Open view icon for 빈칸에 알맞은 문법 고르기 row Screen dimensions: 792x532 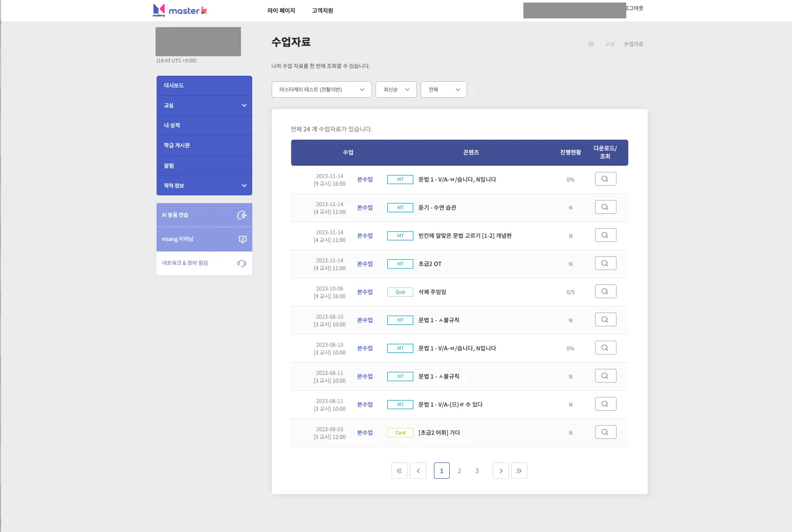(605, 235)
